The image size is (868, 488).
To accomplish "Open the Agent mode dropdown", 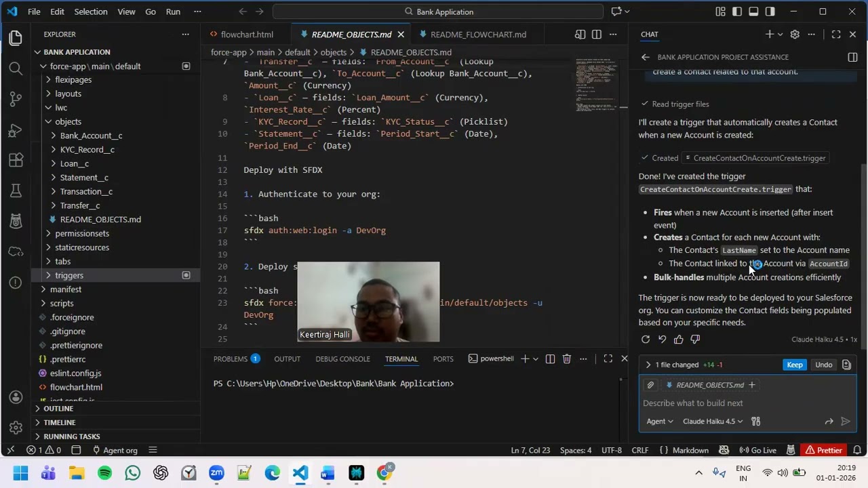I will point(660,421).
